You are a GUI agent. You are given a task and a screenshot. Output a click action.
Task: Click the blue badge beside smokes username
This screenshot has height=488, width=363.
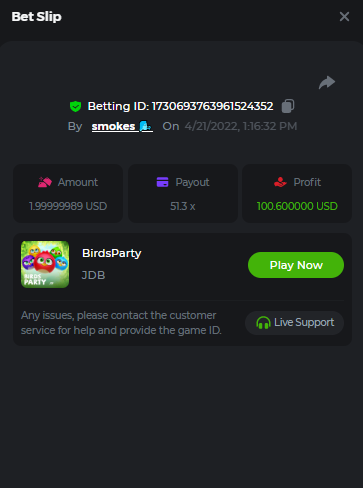pos(146,126)
